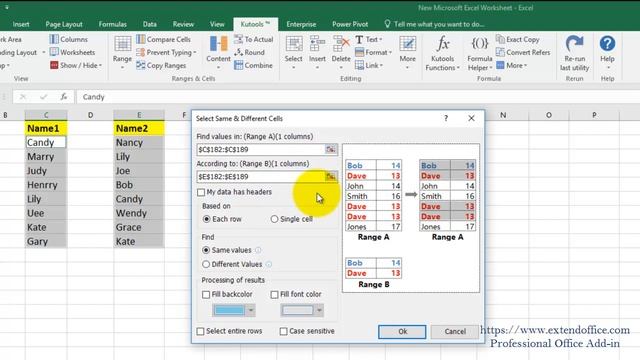
Task: Click the font color swatch
Action: click(298, 310)
